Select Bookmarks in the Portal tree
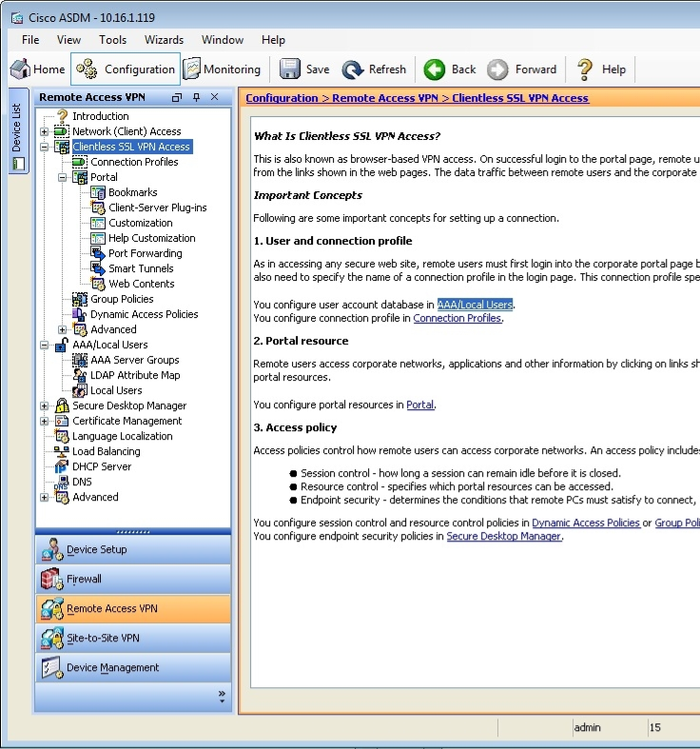700x749 pixels. point(132,192)
